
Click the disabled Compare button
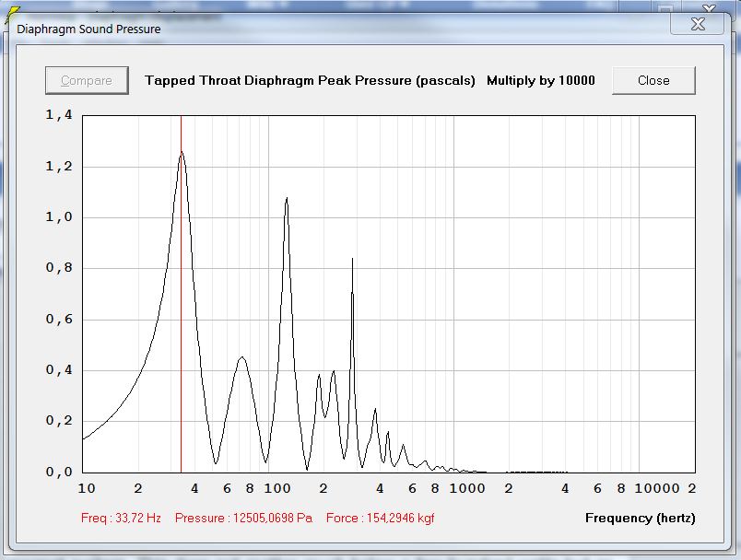pos(87,80)
